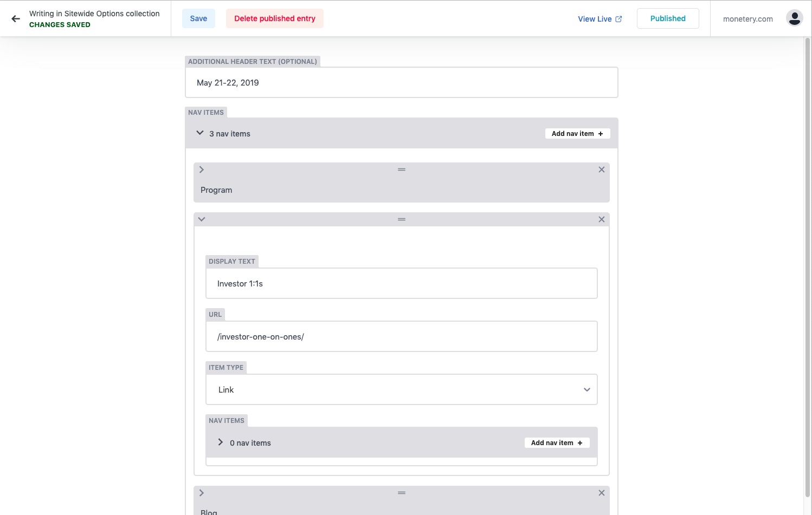Open the user account avatar

[x=794, y=17]
